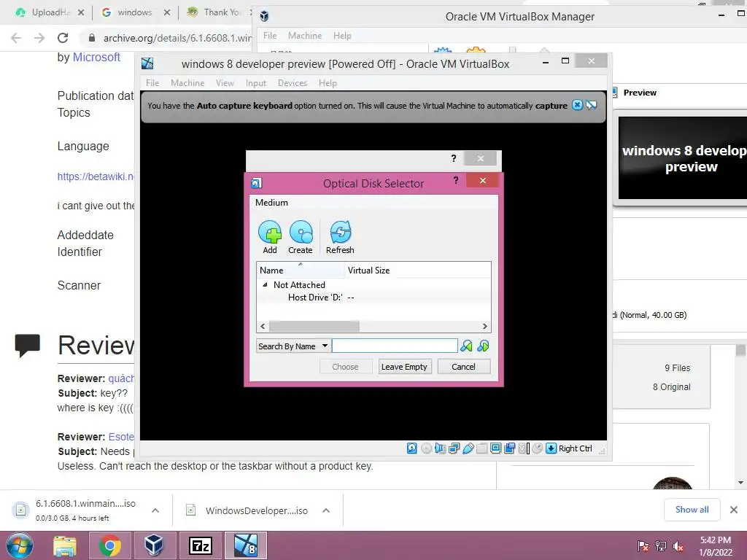Click the Windows Start orb

coord(20,545)
